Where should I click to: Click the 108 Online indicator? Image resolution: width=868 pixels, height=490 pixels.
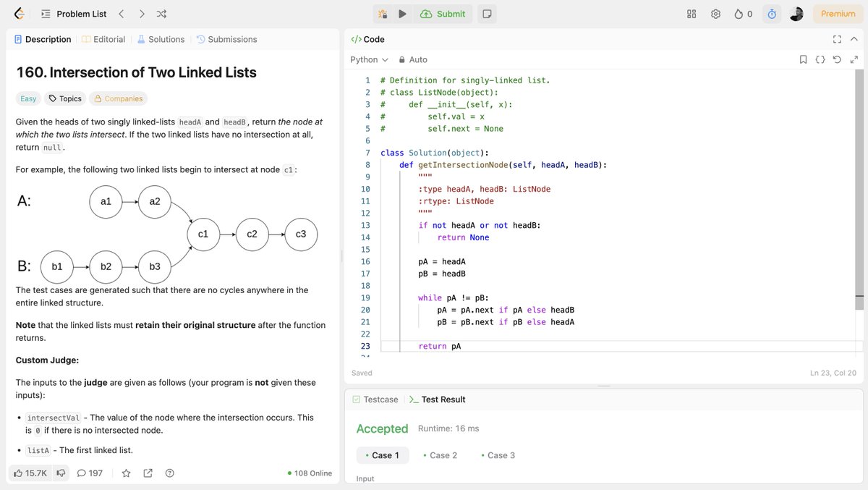(310, 473)
